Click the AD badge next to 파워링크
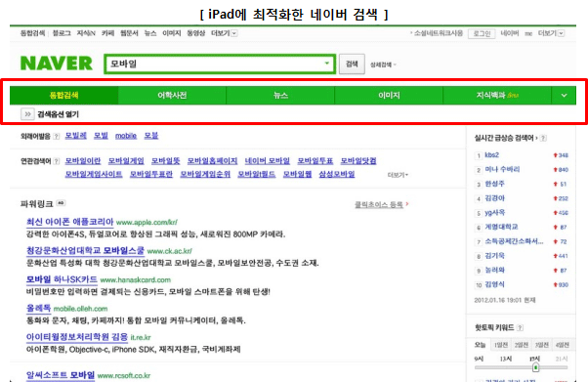Image resolution: width=588 pixels, height=382 pixels. [x=61, y=203]
